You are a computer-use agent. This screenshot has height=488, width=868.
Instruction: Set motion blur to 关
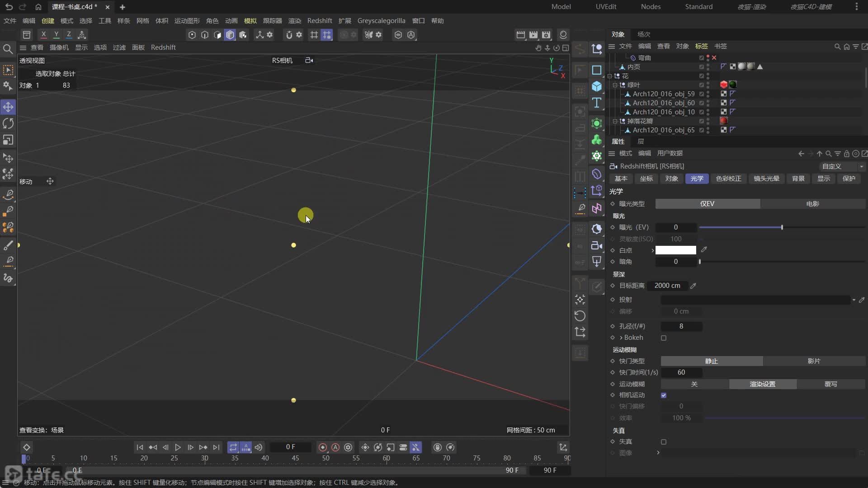[x=695, y=384]
